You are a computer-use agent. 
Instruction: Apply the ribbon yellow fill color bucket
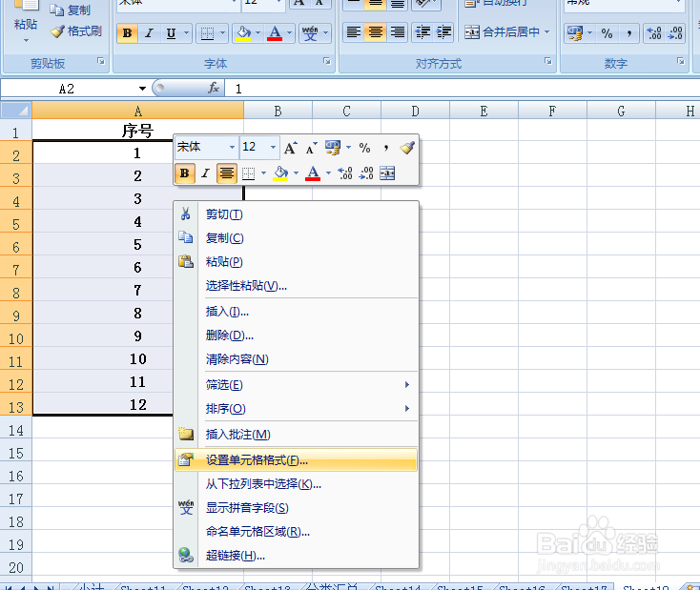point(243,33)
